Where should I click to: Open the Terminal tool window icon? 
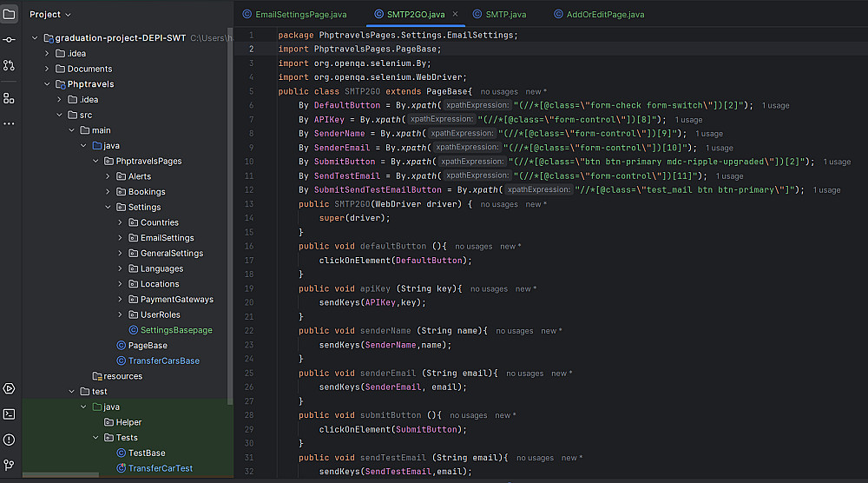coord(9,414)
